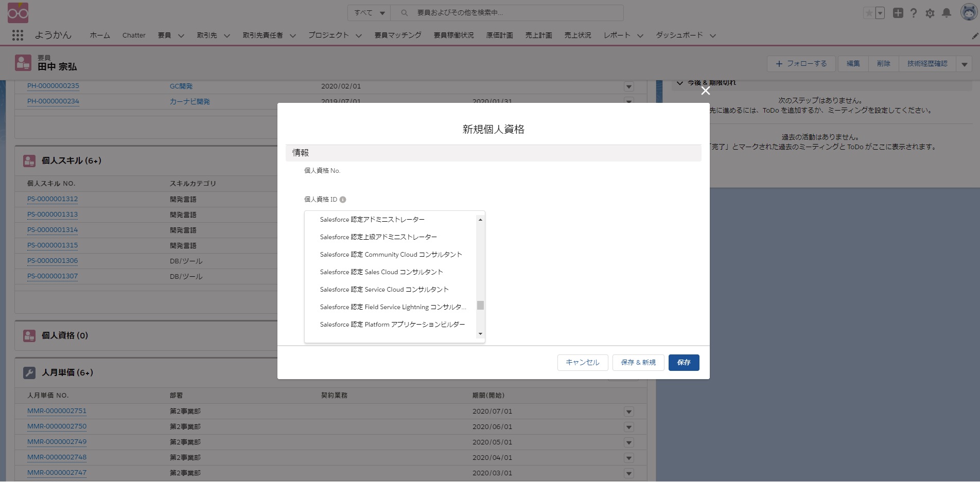Click the 技術経歴確認 button

[x=927, y=64]
